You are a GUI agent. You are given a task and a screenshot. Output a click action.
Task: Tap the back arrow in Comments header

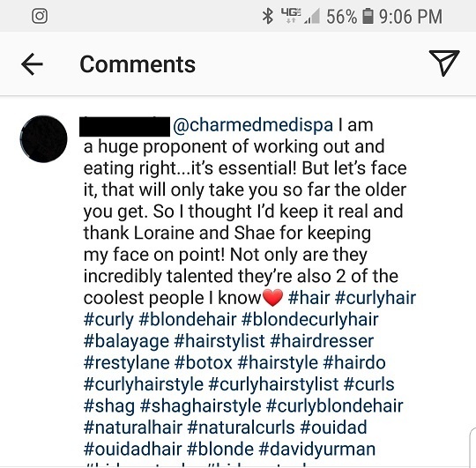32,64
